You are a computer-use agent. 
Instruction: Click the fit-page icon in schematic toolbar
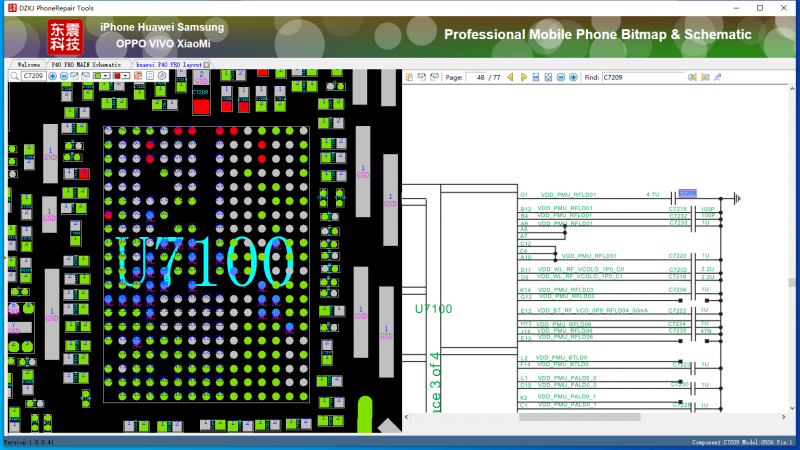click(548, 77)
